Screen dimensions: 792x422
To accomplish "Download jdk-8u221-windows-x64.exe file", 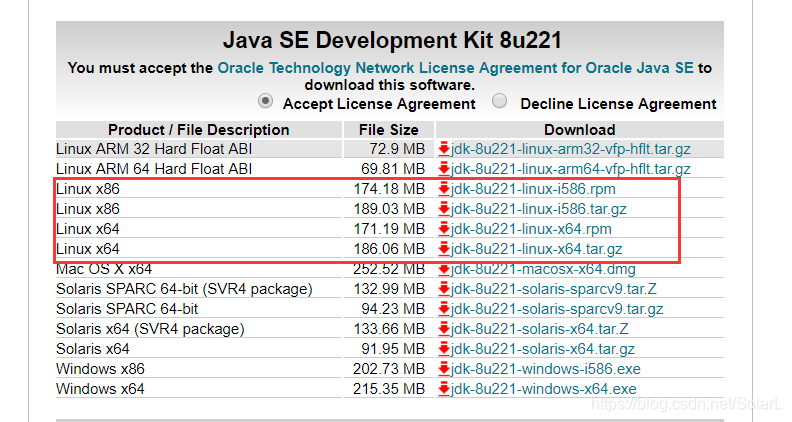I will [x=544, y=389].
